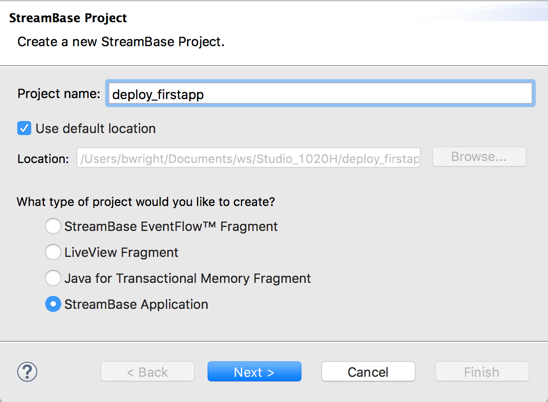Select the StreamBase EventFlow Fragment radio button
The image size is (548, 402).
[x=53, y=226]
